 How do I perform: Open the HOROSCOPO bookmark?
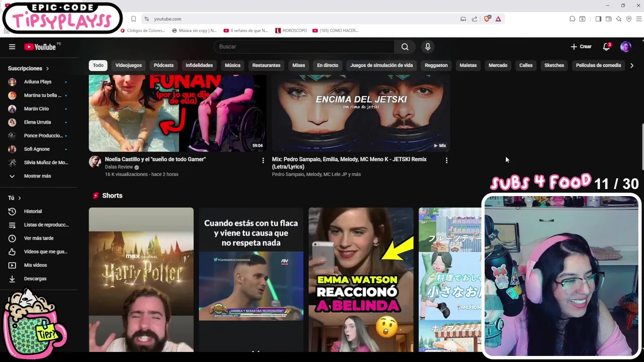[x=291, y=31]
